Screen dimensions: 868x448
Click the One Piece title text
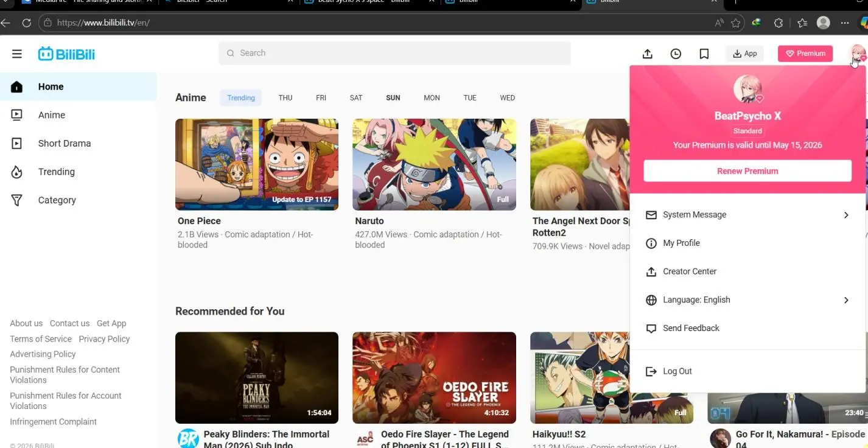pyautogui.click(x=199, y=221)
